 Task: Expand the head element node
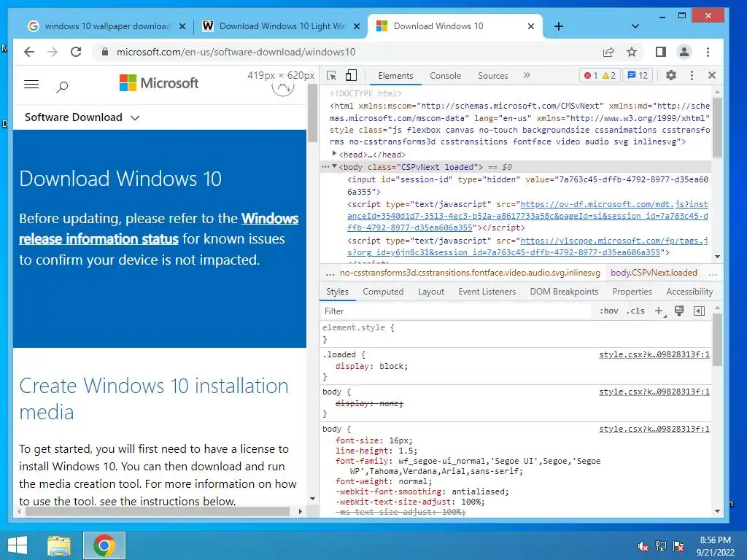[x=334, y=154]
